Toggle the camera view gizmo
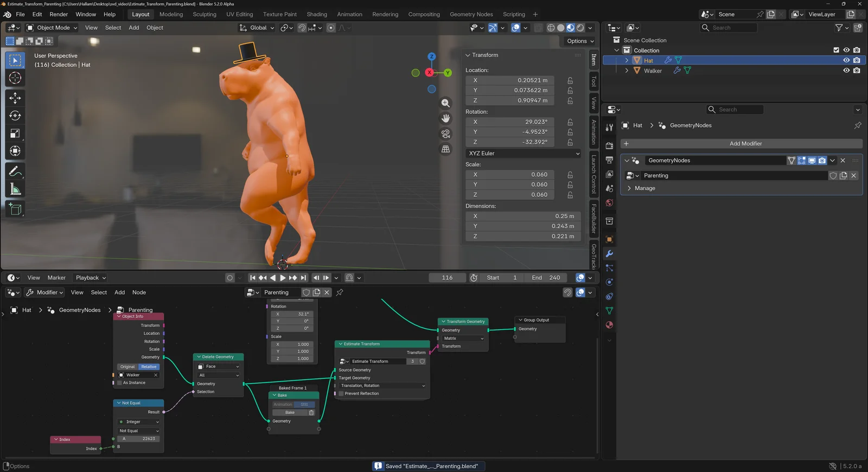 click(x=445, y=133)
